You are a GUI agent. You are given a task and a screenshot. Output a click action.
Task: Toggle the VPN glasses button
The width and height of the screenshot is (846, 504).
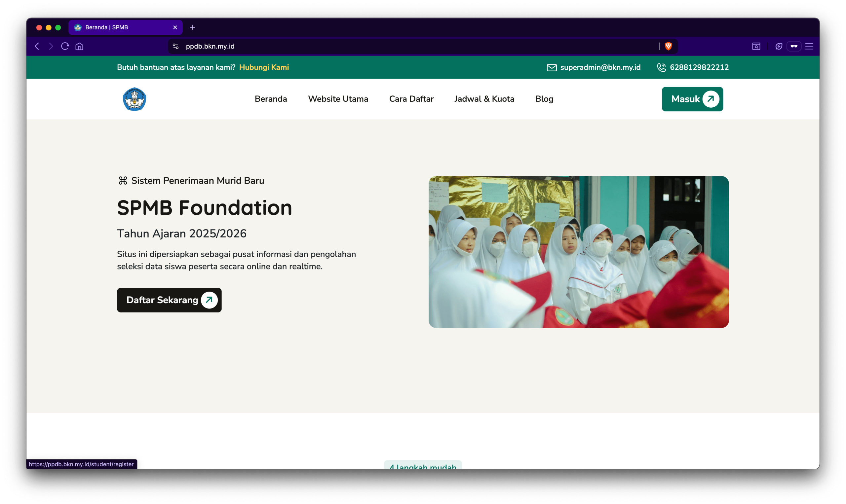(x=794, y=46)
